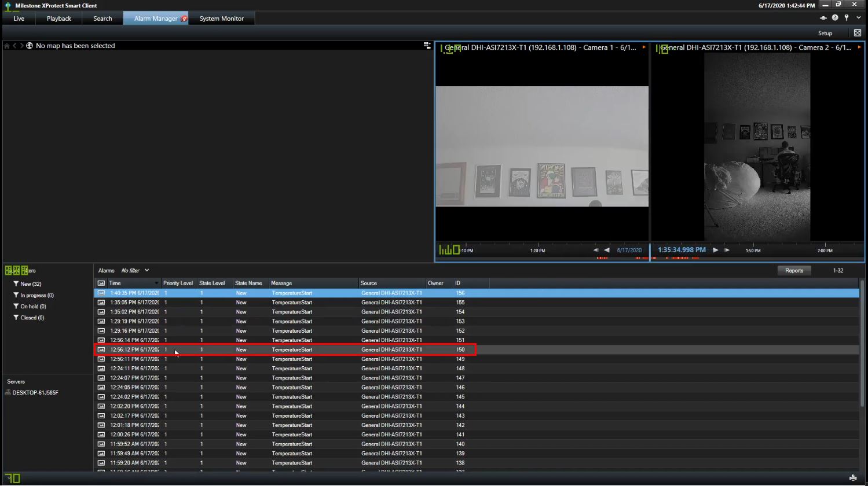Filter alarms by In progress (0)

click(36, 295)
